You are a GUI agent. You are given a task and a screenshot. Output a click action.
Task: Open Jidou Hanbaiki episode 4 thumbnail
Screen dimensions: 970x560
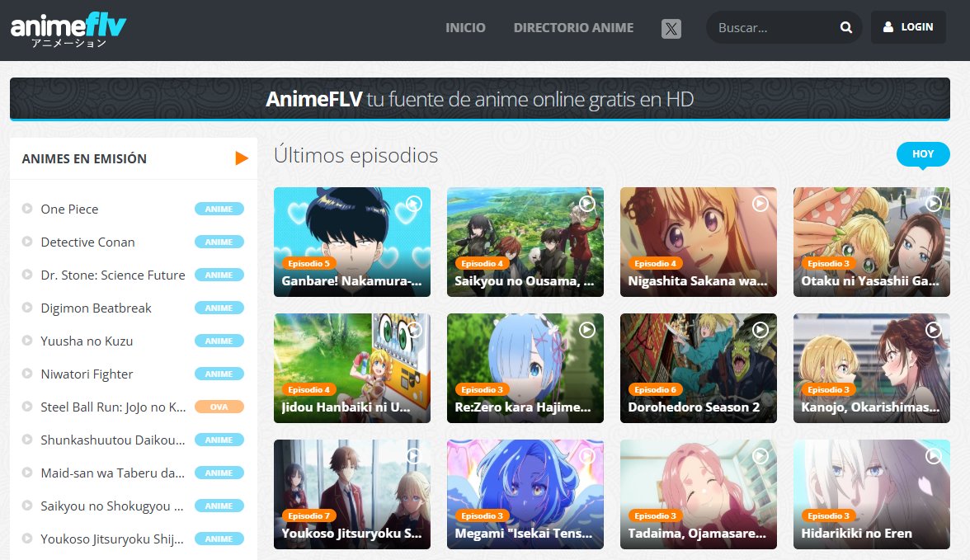click(x=352, y=368)
